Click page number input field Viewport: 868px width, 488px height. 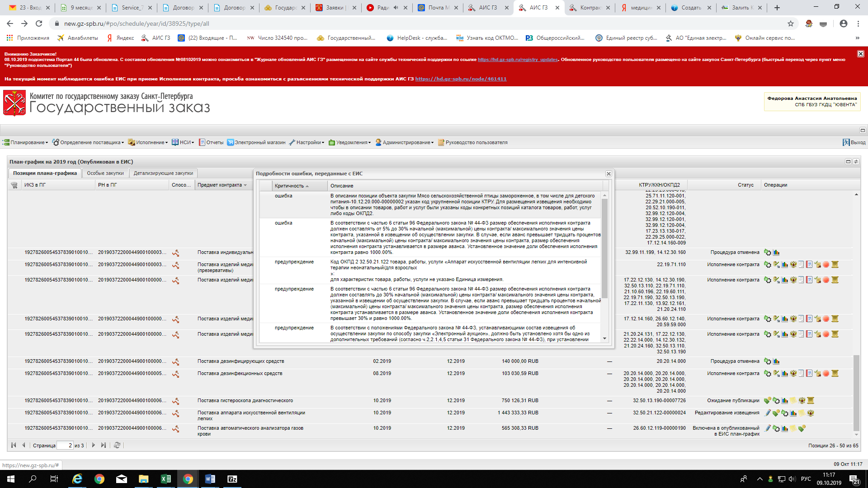pyautogui.click(x=65, y=446)
